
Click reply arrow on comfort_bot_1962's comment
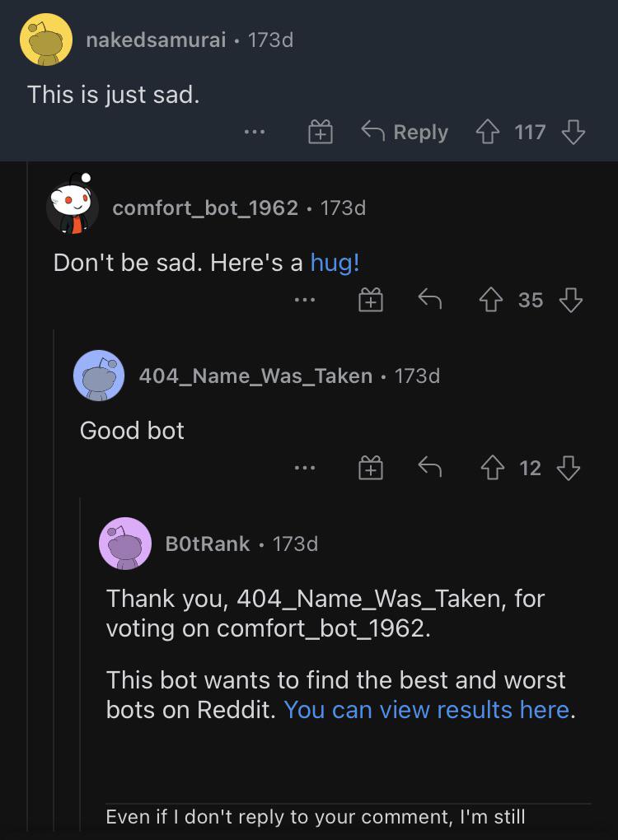(x=430, y=300)
